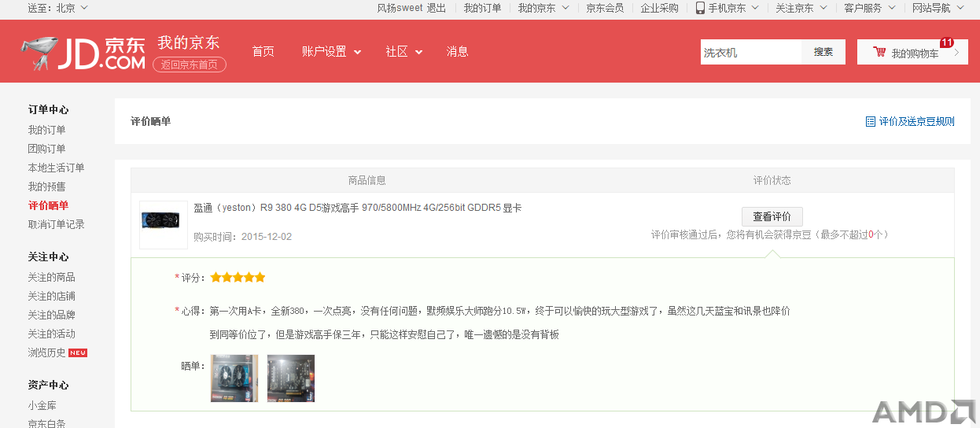Open the 盈通 R9 380 product title link
The height and width of the screenshot is (428, 980).
pyautogui.click(x=357, y=208)
